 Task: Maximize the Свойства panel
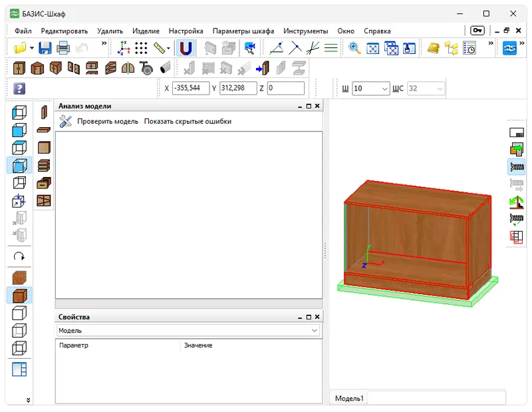(309, 317)
